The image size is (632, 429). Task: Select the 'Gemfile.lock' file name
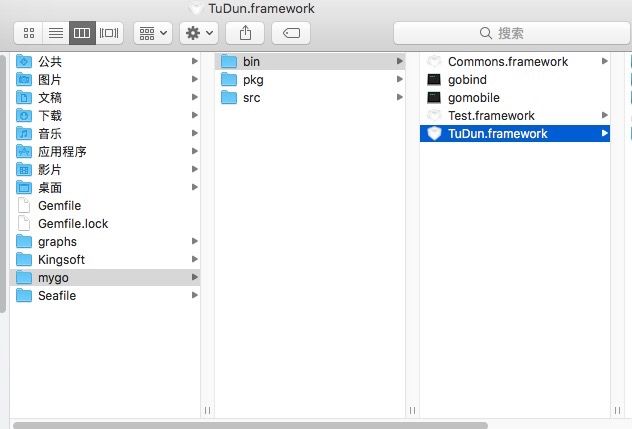tap(73, 224)
